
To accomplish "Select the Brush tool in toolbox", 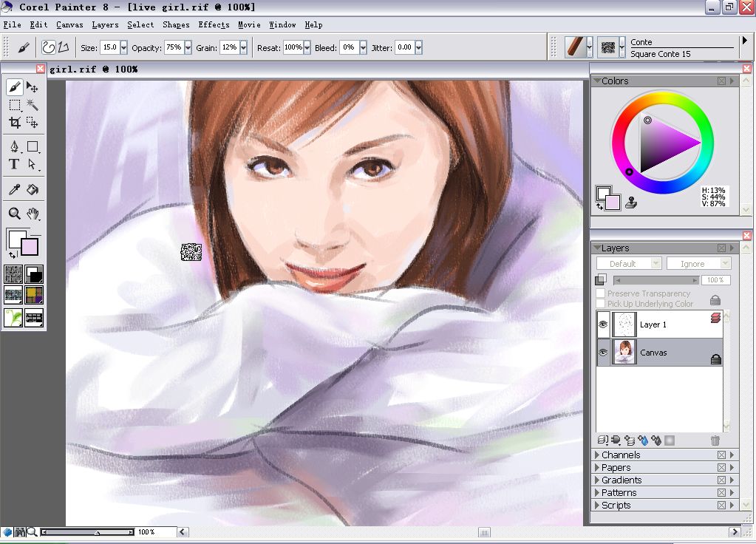I will (x=15, y=87).
